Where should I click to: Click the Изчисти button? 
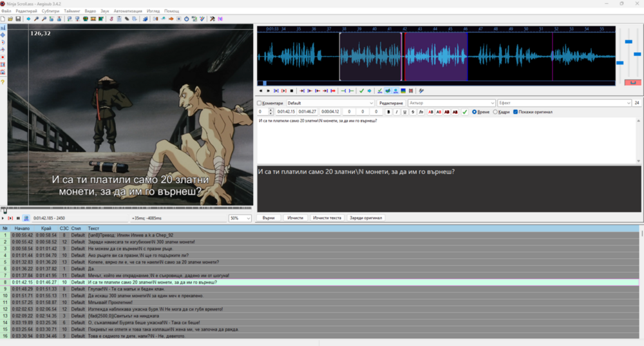296,218
